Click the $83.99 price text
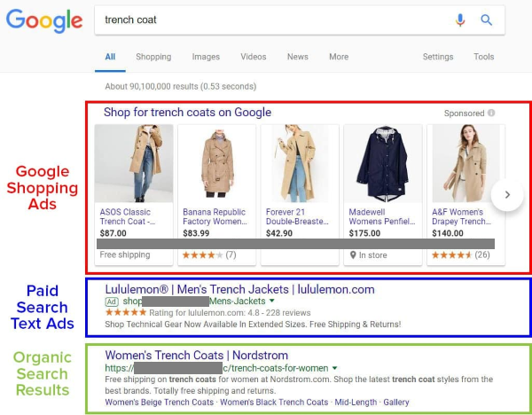Screen dimensions: 532x415 [x=196, y=233]
